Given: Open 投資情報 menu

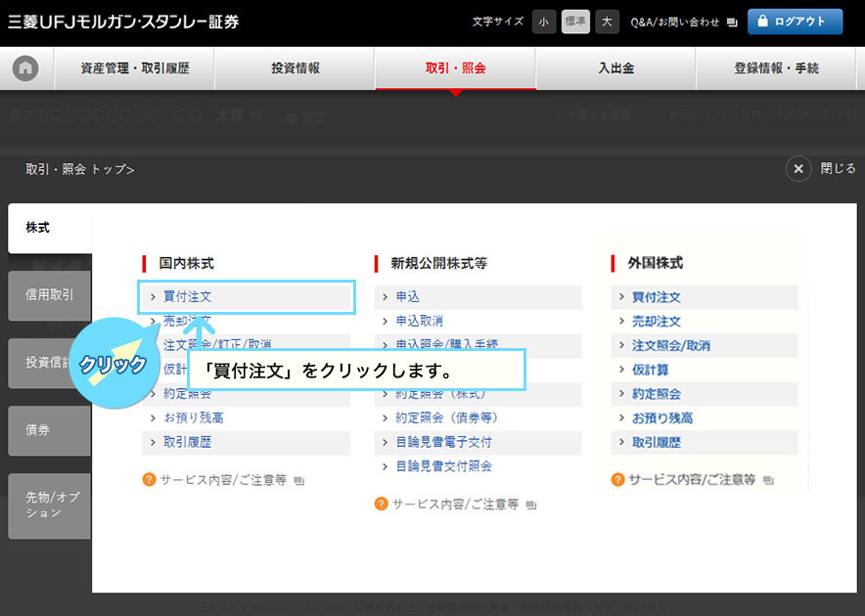Looking at the screenshot, I should click(x=296, y=68).
